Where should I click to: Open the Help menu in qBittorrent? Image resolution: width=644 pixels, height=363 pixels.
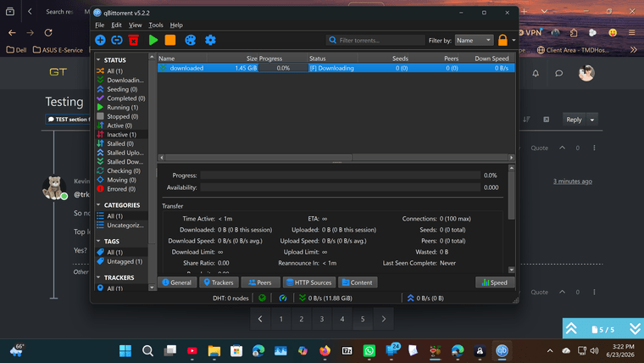(176, 25)
